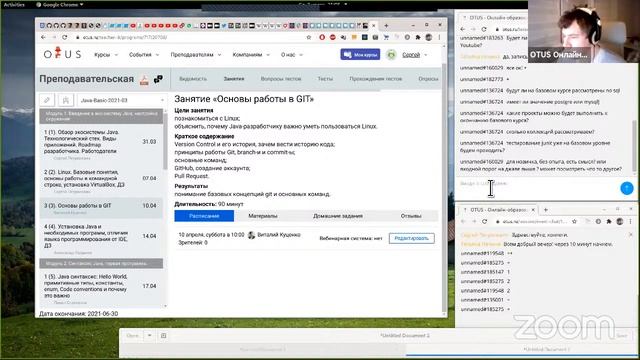This screenshot has width=640, height=360.
Task: Select the Материалы tab
Action: coord(263,216)
